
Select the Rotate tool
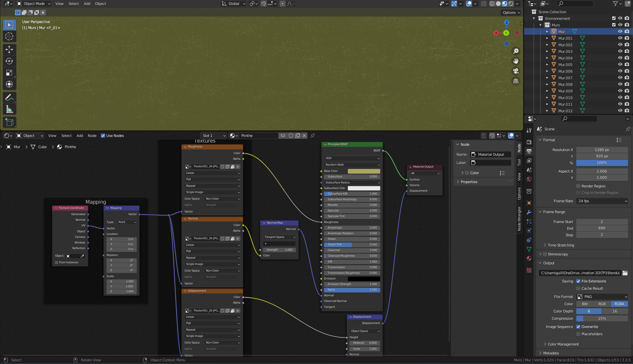9,61
